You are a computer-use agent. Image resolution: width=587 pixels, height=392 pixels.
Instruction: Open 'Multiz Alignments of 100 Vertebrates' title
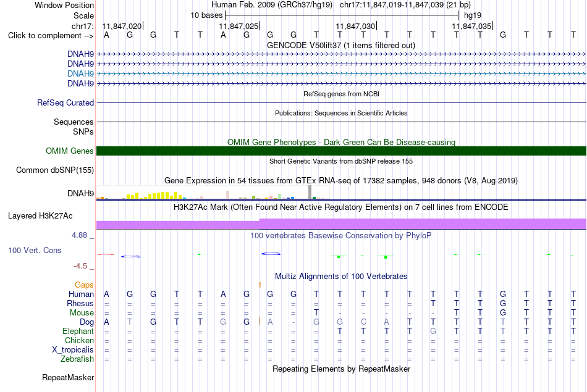pyautogui.click(x=341, y=277)
